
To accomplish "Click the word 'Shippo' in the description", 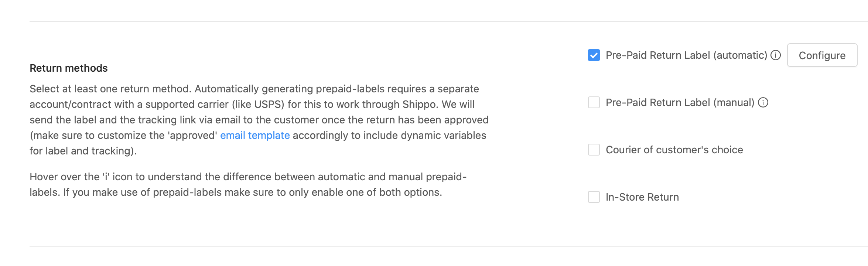I will 420,104.
